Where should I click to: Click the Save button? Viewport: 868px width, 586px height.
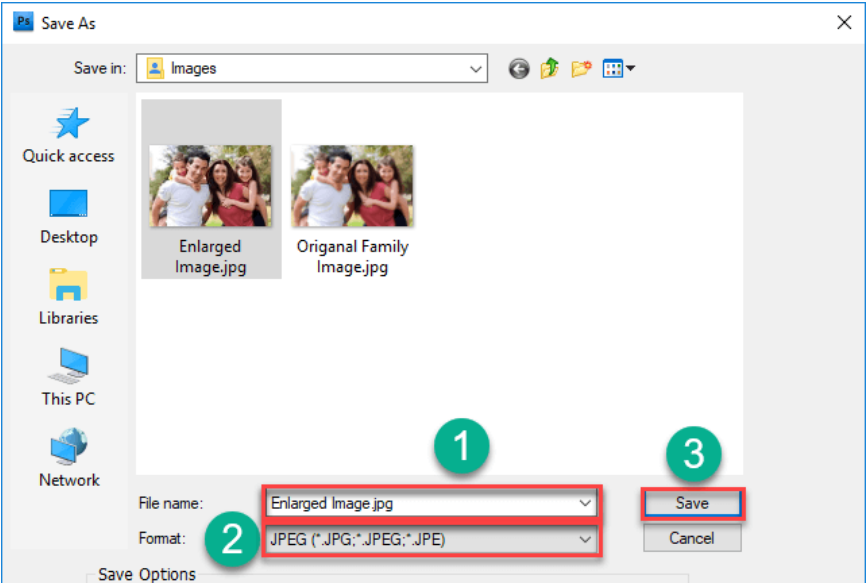click(x=691, y=503)
